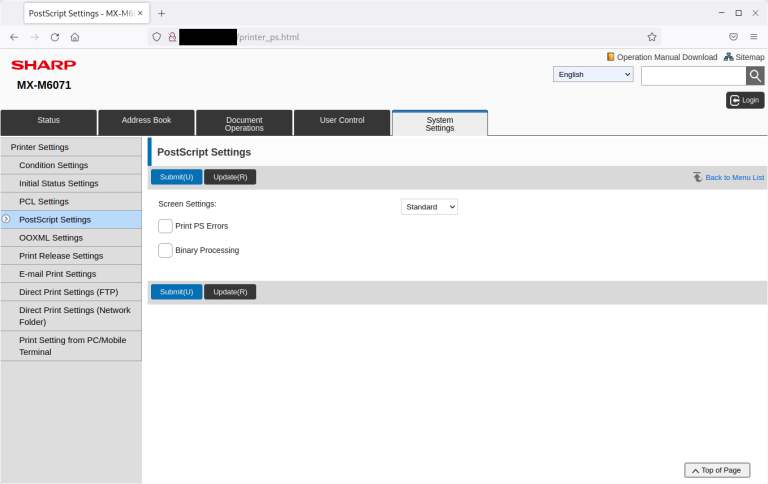Click the browser address bar

(x=404, y=37)
